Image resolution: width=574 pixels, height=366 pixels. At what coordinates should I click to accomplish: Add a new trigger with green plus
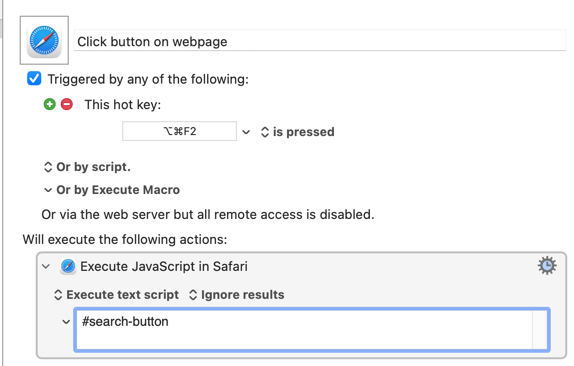pyautogui.click(x=49, y=104)
